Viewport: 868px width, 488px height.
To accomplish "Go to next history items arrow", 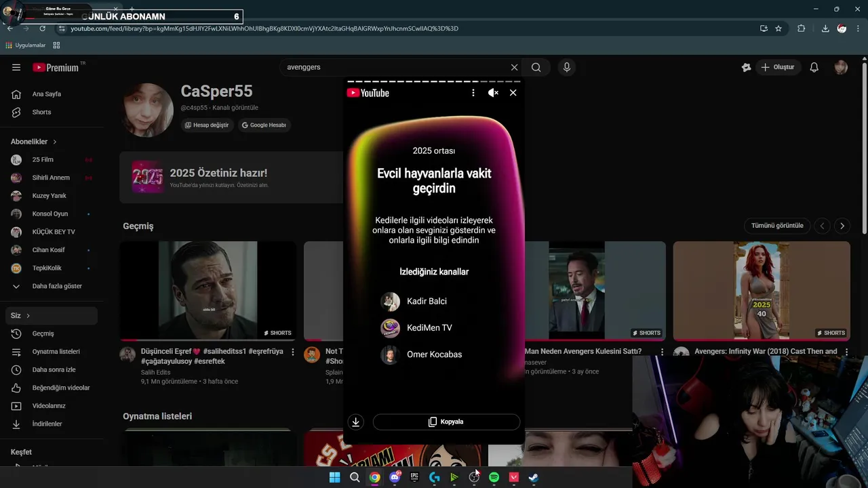I will [x=842, y=226].
